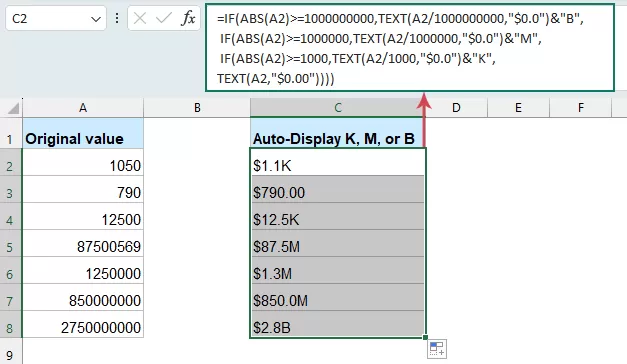Select cell containing 2750000000
This screenshot has width=627, height=364.
pos(83,324)
